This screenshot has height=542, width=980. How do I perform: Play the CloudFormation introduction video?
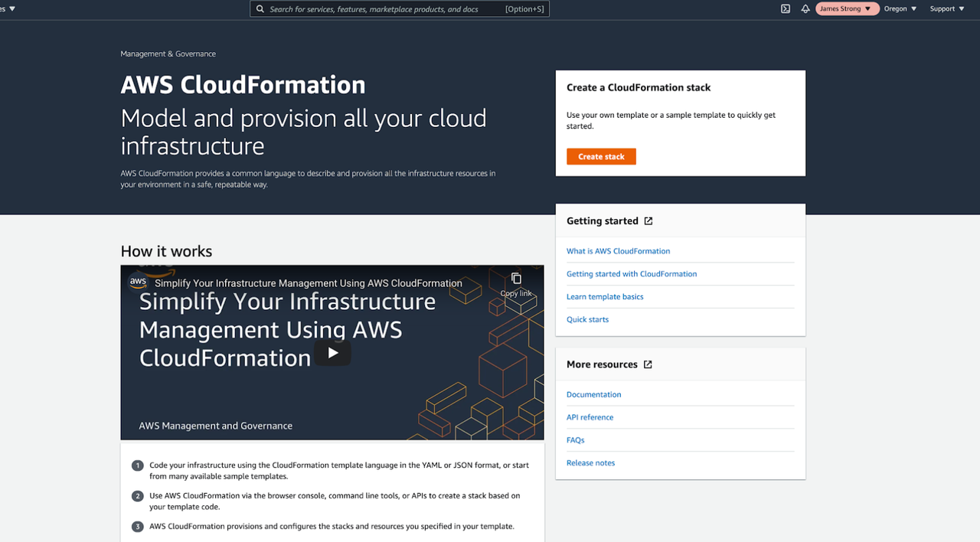[332, 353]
